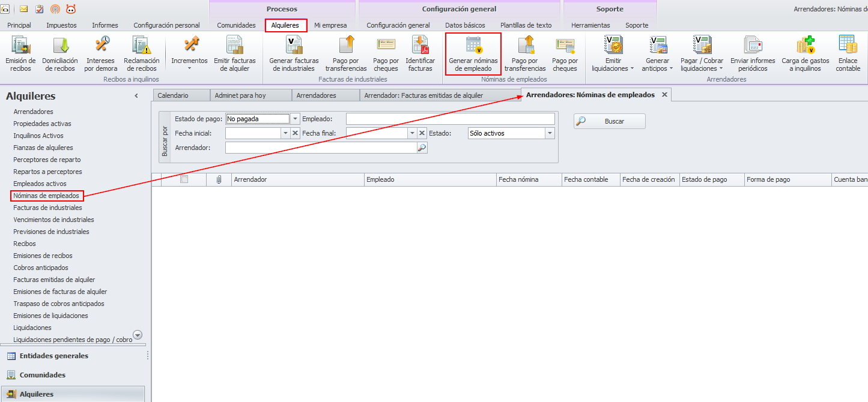This screenshot has height=402, width=868.
Task: Open the Datos básicos tab
Action: (x=465, y=25)
